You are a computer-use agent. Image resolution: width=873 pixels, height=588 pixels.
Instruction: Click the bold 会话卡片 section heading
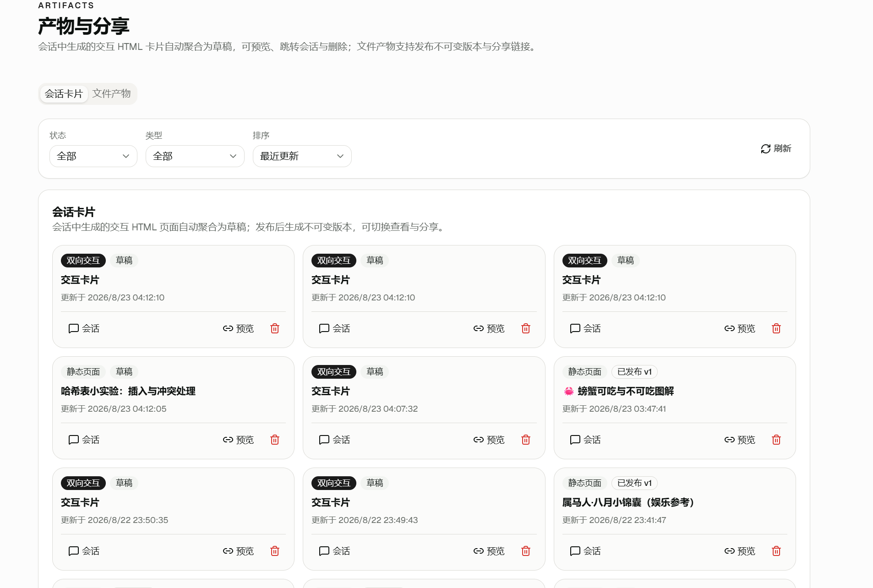[74, 212]
